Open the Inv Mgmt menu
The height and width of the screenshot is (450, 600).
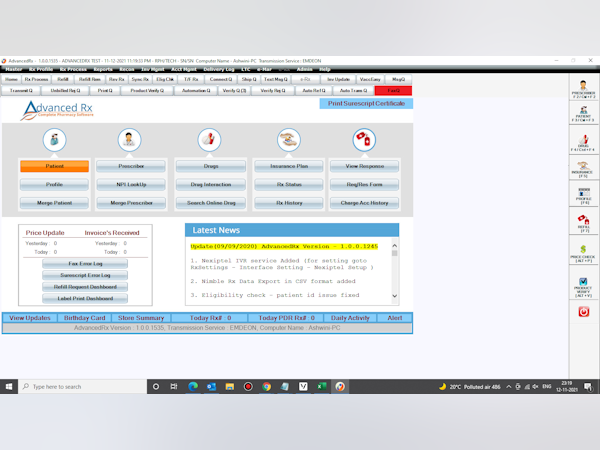pyautogui.click(x=153, y=69)
